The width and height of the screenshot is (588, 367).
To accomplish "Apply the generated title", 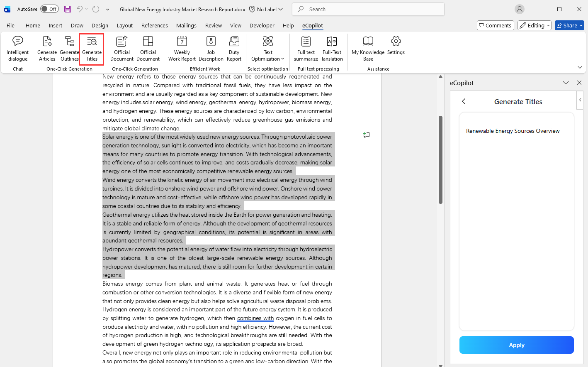I will 516,345.
